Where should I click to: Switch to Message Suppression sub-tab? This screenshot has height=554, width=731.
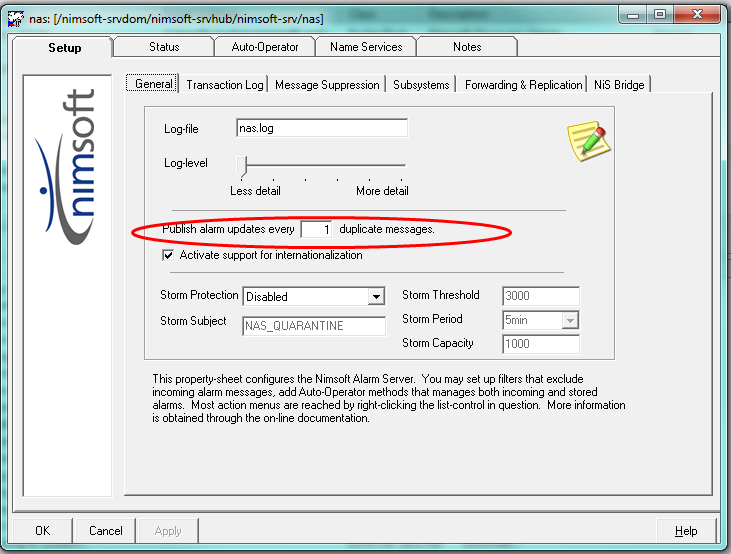click(x=327, y=85)
